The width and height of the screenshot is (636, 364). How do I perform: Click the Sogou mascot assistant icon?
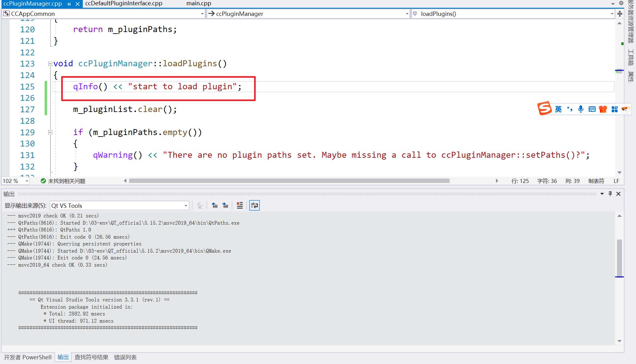[x=625, y=109]
